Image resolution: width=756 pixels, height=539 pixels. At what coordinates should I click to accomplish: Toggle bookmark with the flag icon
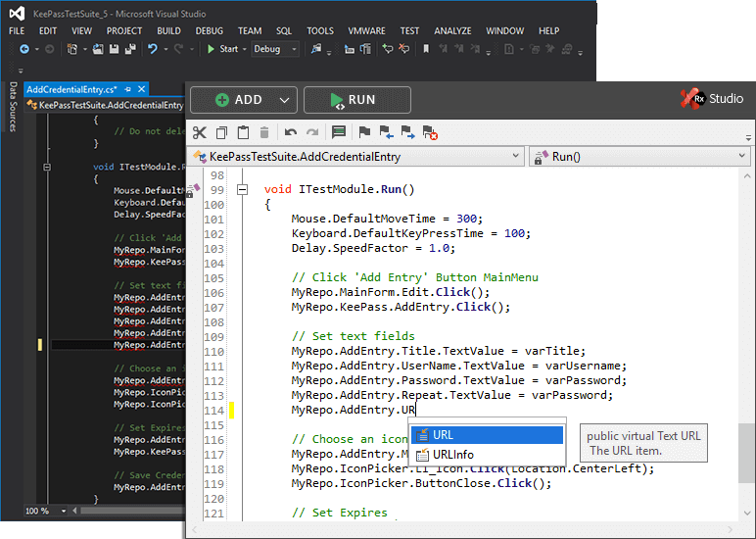pyautogui.click(x=364, y=131)
